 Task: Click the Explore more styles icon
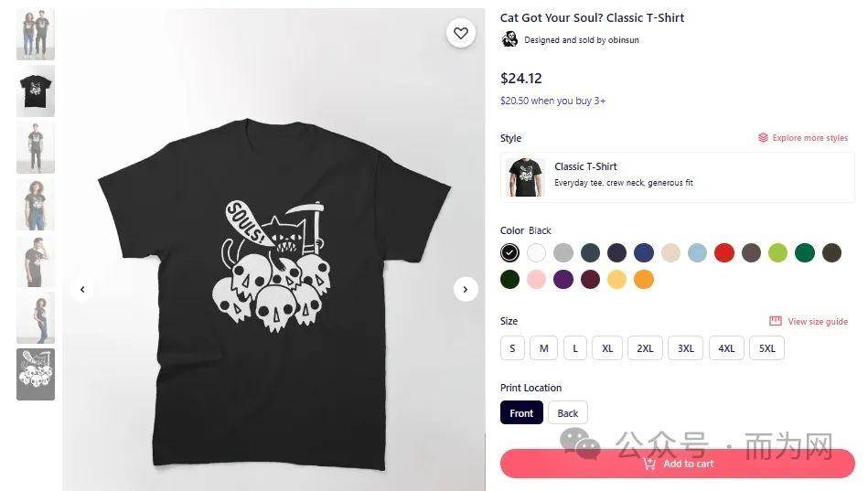pos(763,138)
